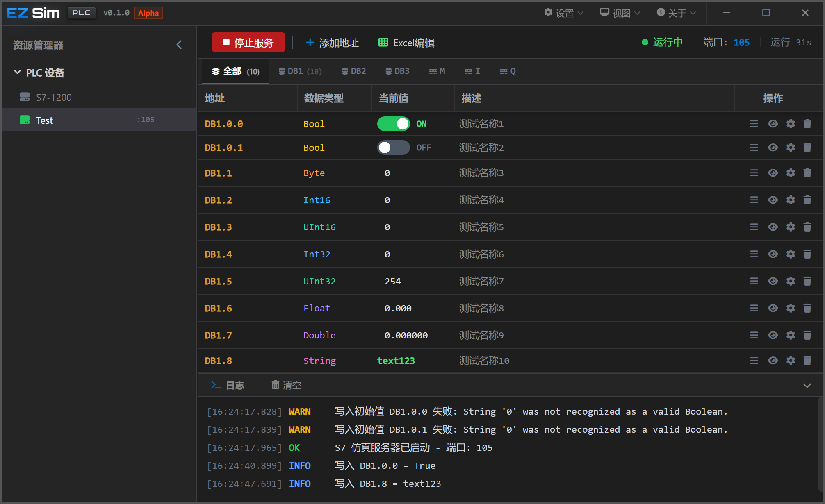Turn off the DB1.0.0 Bool switch
825x504 pixels.
393,124
